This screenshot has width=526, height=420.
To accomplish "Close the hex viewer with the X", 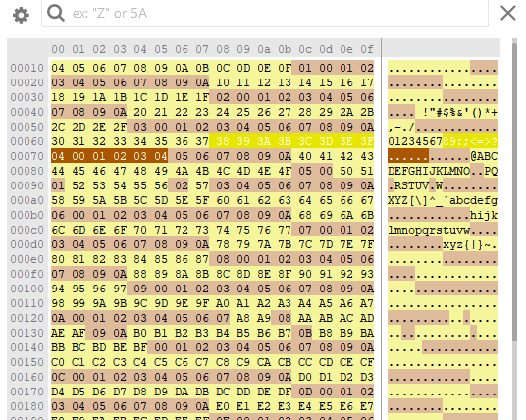I will click(508, 14).
